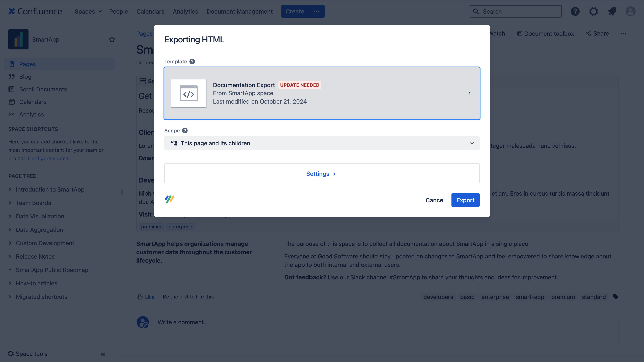Collapse the sidebar with double-chevron icon
644x362 pixels.
point(103,354)
